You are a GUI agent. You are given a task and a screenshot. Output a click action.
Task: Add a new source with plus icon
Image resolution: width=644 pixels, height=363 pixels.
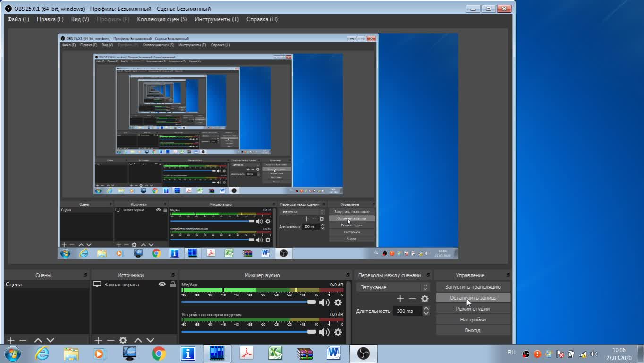coord(98,340)
